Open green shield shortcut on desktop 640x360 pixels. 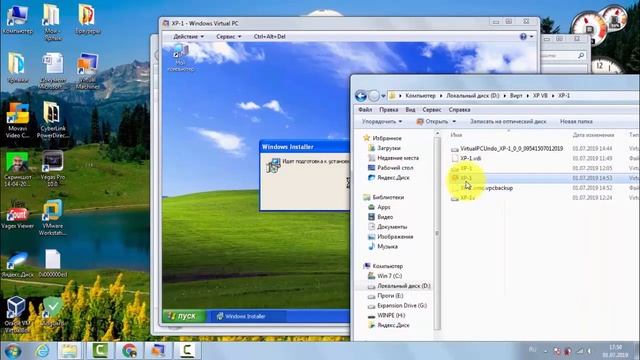point(53,311)
